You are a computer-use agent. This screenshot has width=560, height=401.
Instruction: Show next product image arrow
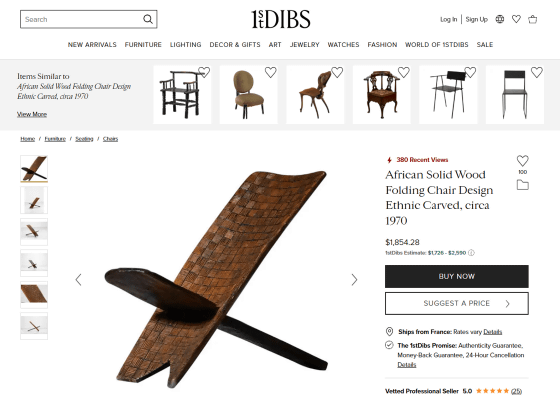pos(354,280)
